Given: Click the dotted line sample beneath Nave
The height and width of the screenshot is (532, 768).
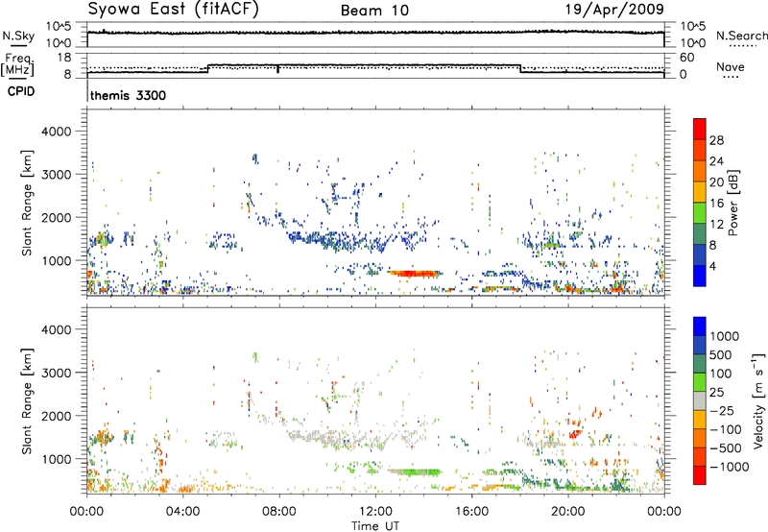Looking at the screenshot, I should pos(731,78).
